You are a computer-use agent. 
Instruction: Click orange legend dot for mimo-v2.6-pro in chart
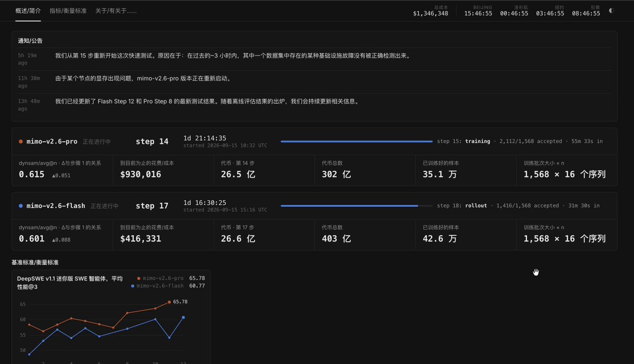[139, 278]
